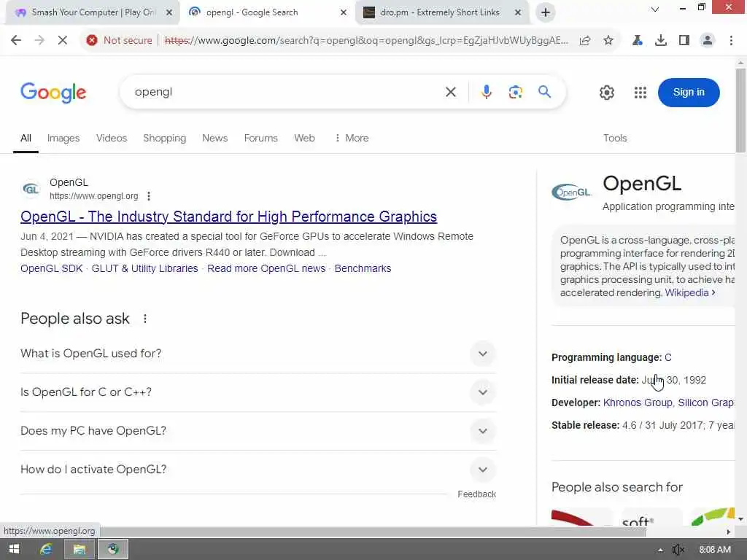Image resolution: width=747 pixels, height=560 pixels.
Task: Click the taskbar clock 8:08 AM
Action: click(x=715, y=550)
